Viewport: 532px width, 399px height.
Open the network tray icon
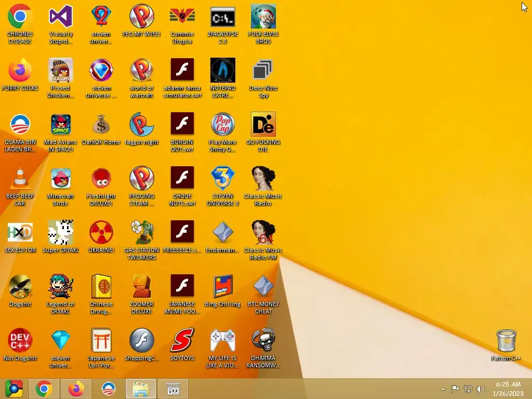coord(468,389)
